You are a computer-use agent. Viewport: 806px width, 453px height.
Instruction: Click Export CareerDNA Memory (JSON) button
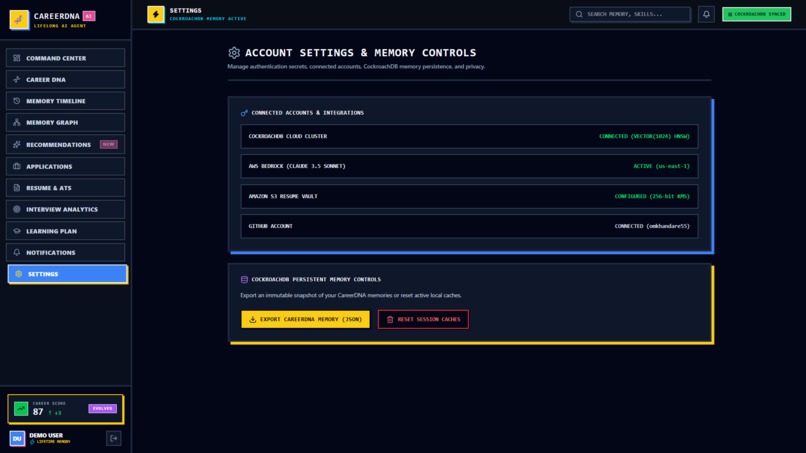point(305,319)
